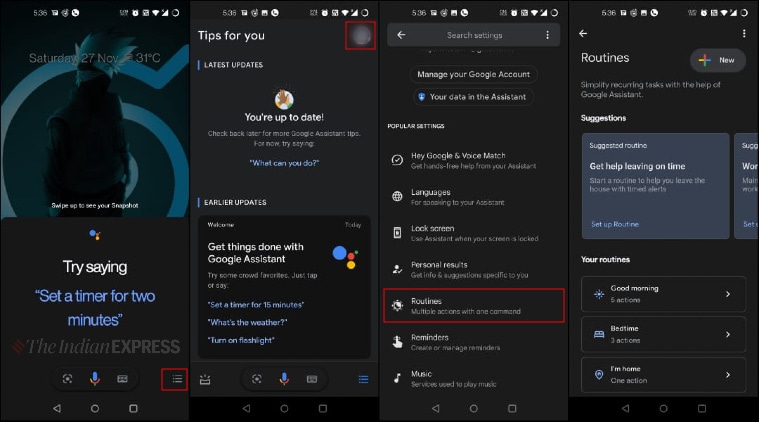Tap "Turn on flashlight" suggestion

pyautogui.click(x=241, y=340)
